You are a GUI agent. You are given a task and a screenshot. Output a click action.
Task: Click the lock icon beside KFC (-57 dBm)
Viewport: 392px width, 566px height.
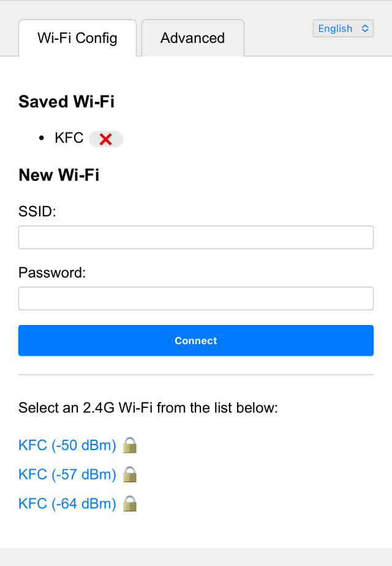[x=129, y=474]
